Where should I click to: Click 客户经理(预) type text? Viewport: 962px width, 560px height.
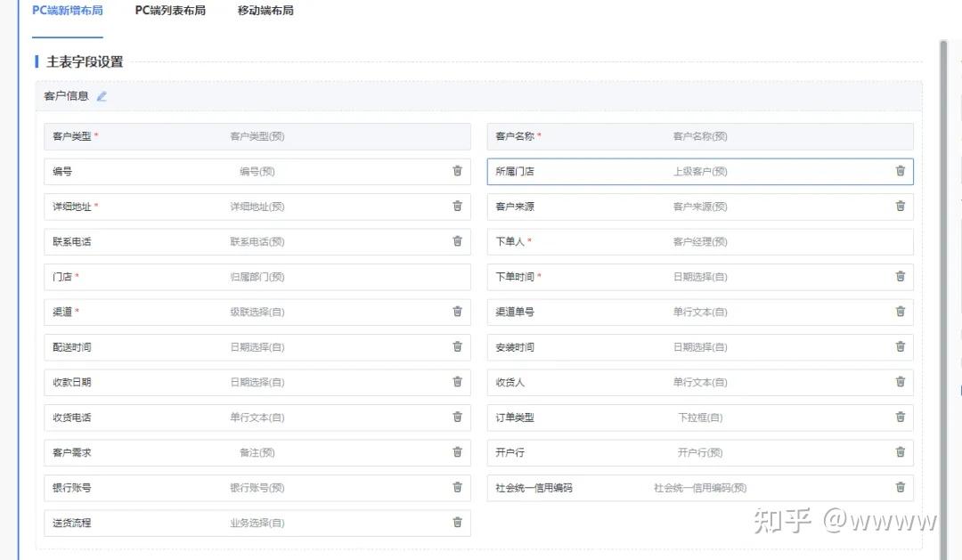point(700,241)
